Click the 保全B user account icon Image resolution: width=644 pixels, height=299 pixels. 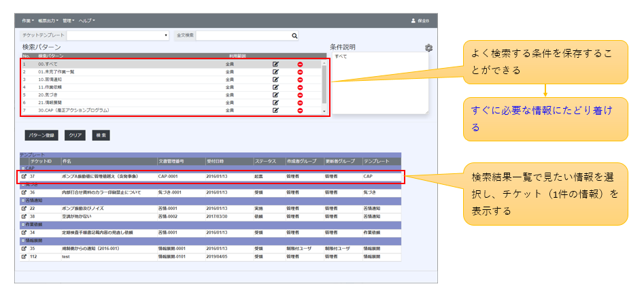pyautogui.click(x=413, y=21)
